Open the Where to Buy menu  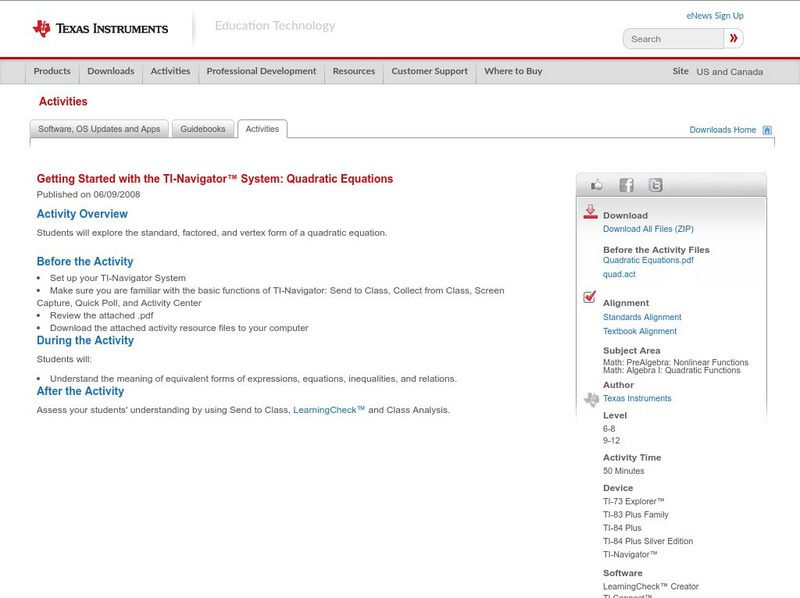(513, 71)
